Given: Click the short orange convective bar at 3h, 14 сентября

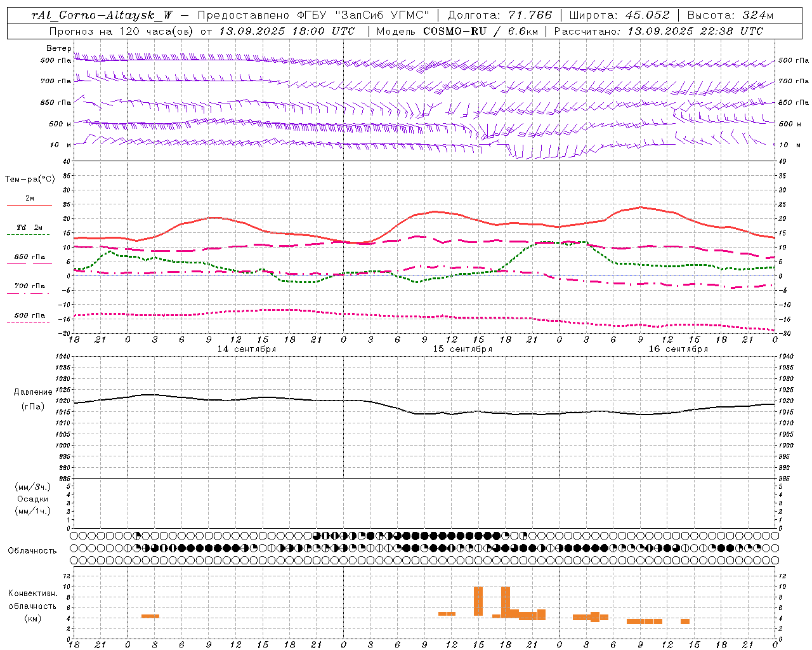Looking at the screenshot, I should 150,616.
